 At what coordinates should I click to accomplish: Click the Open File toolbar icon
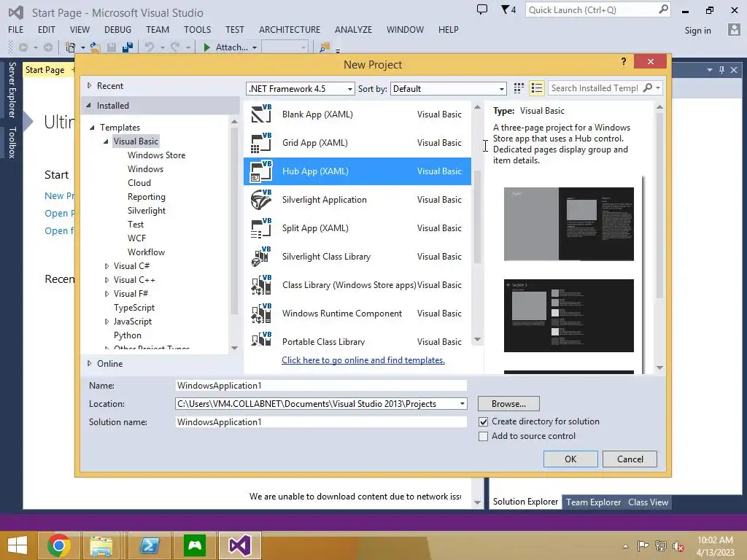(x=96, y=47)
